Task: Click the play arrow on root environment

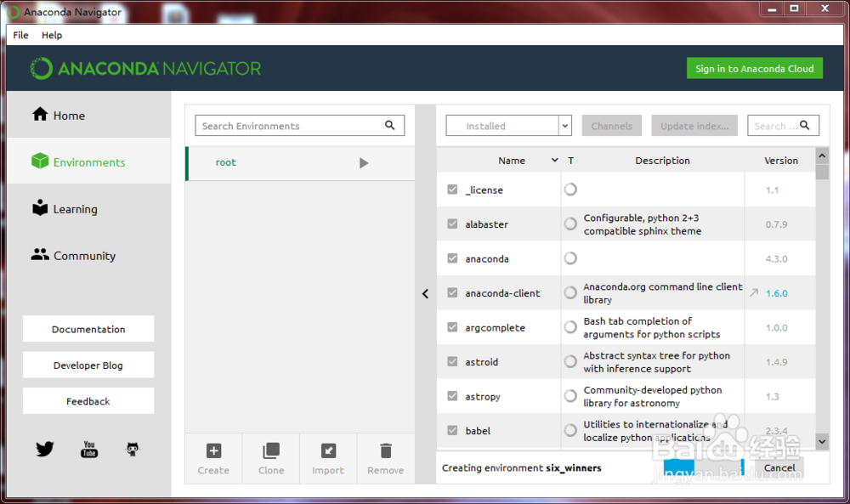Action: pos(364,163)
